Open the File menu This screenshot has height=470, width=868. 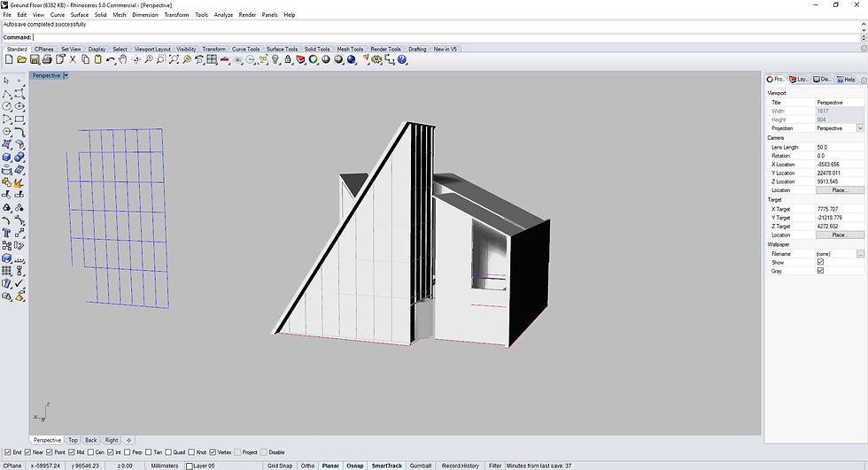(x=7, y=15)
